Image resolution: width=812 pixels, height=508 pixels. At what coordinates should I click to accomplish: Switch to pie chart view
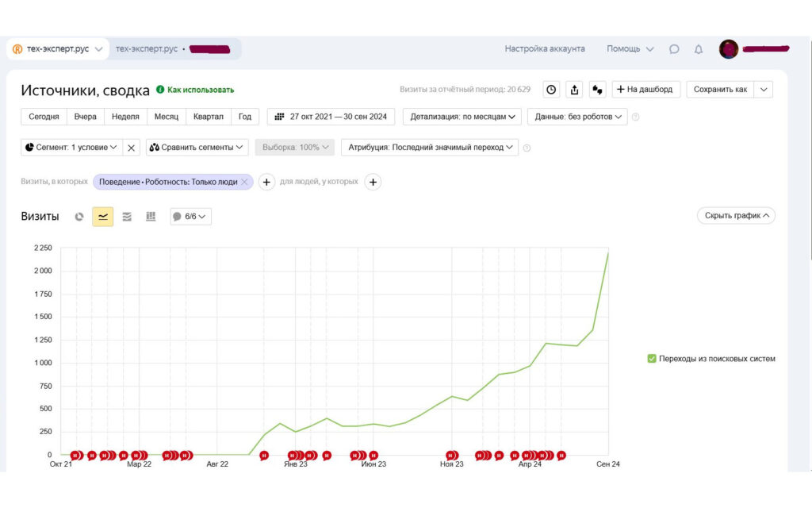[x=79, y=216]
